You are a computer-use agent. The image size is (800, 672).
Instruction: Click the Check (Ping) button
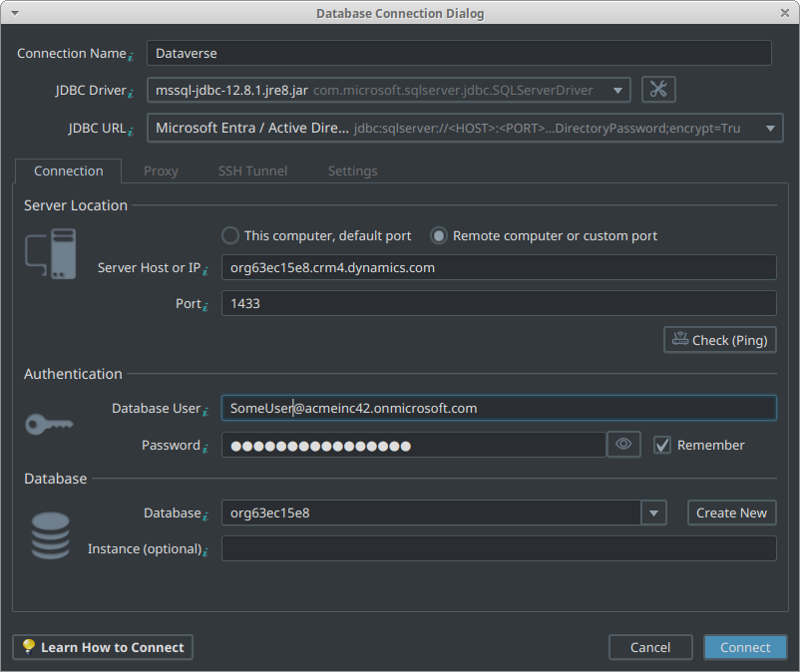[720, 340]
